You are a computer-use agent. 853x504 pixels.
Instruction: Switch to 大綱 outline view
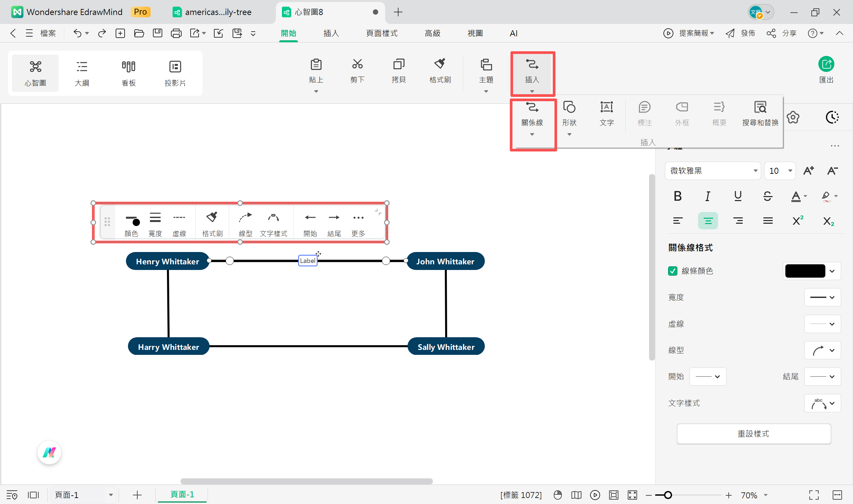[x=82, y=73]
